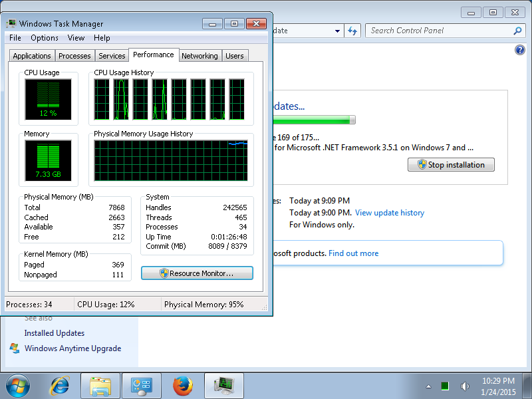Click the Resource Monitor button
532x399 pixels.
tap(197, 273)
